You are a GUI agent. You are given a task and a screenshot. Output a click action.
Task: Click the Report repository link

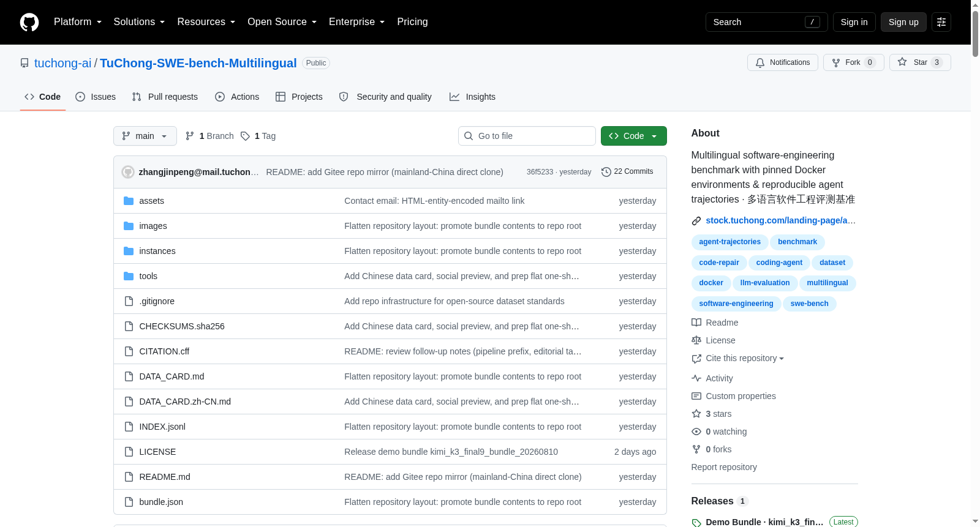pyautogui.click(x=724, y=467)
